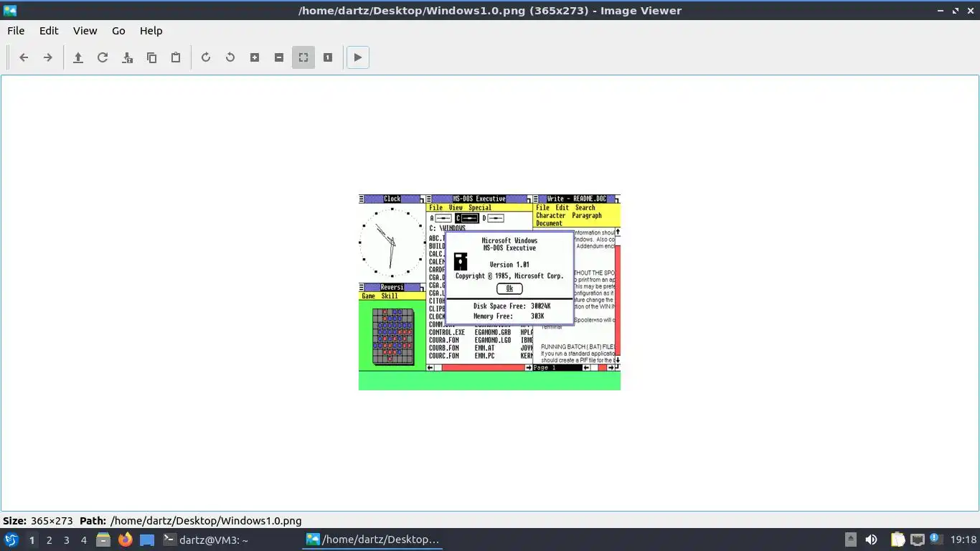
Task: Copy the image to clipboard
Action: 151,57
